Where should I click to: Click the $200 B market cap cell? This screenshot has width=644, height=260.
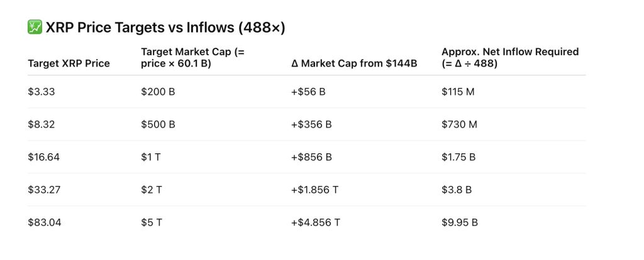(x=158, y=92)
